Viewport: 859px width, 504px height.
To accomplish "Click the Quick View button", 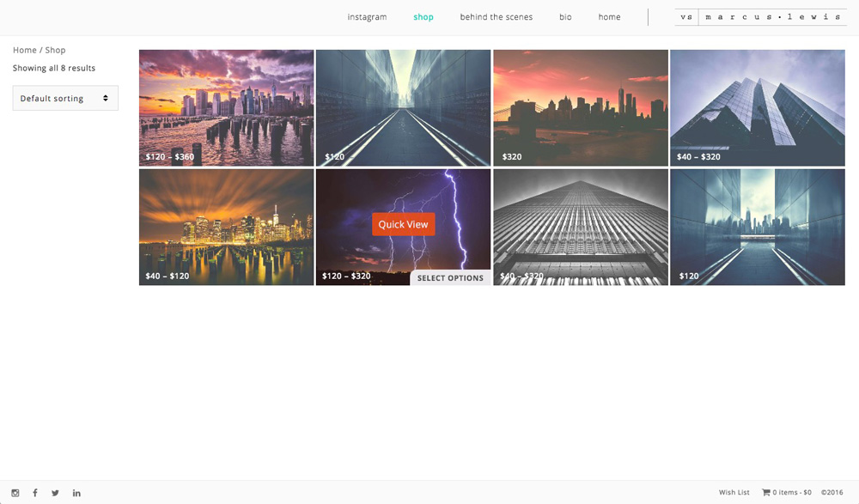I will coord(403,224).
